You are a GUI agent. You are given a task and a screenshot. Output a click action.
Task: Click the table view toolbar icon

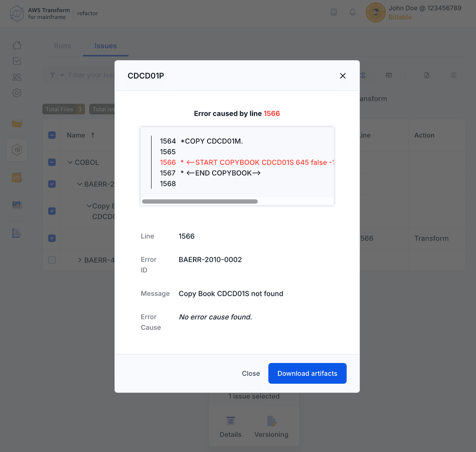click(389, 75)
